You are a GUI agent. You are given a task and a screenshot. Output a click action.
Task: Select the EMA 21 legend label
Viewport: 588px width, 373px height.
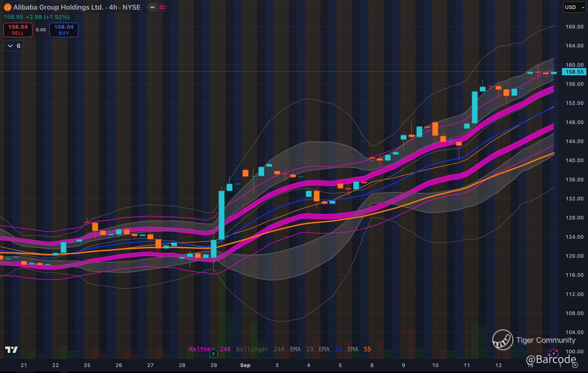coord(330,349)
